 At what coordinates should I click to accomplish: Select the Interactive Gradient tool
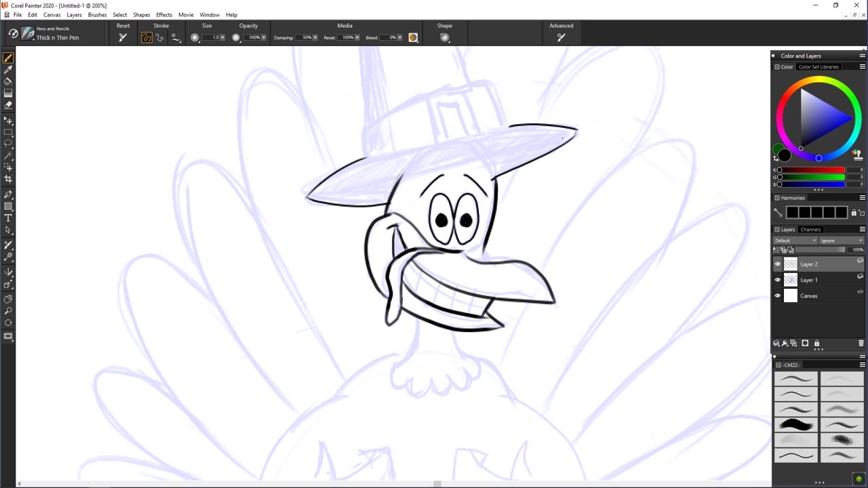point(8,94)
